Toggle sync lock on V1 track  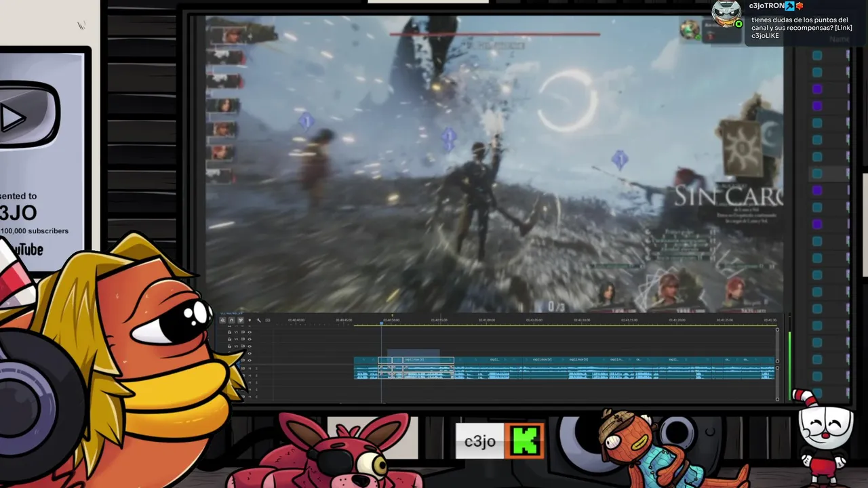click(243, 361)
